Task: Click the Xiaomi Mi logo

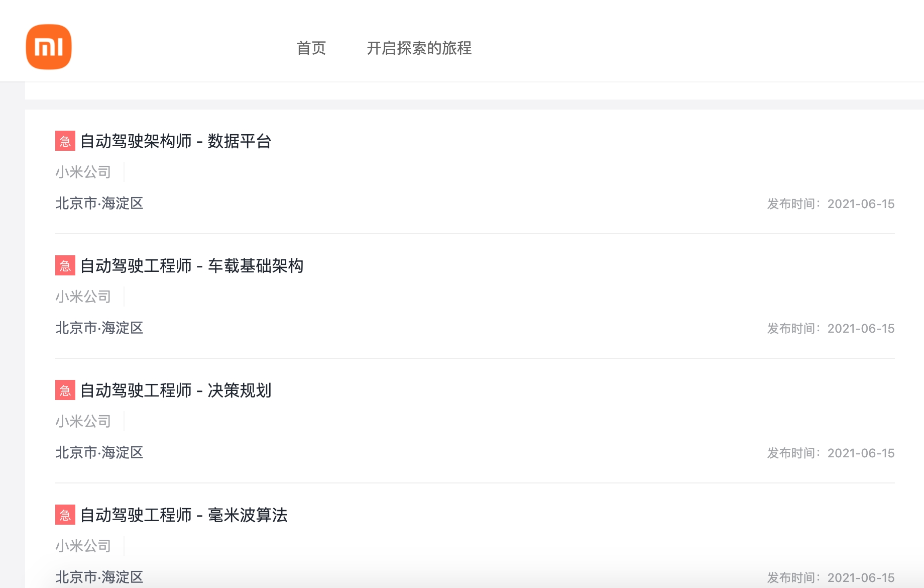Action: coord(49,47)
